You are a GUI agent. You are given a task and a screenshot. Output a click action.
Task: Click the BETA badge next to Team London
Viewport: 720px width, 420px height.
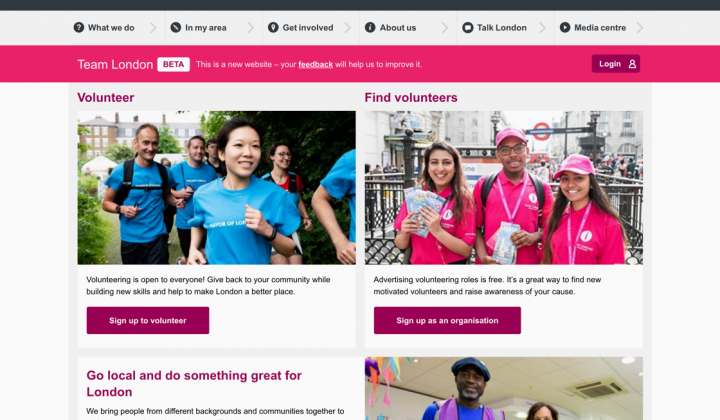[x=174, y=64]
